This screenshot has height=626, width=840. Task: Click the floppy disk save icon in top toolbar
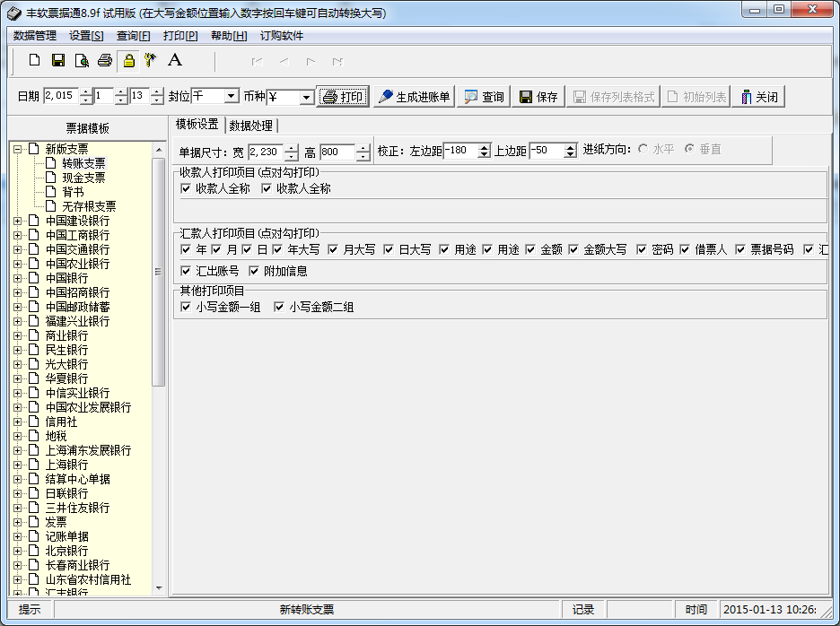point(58,60)
